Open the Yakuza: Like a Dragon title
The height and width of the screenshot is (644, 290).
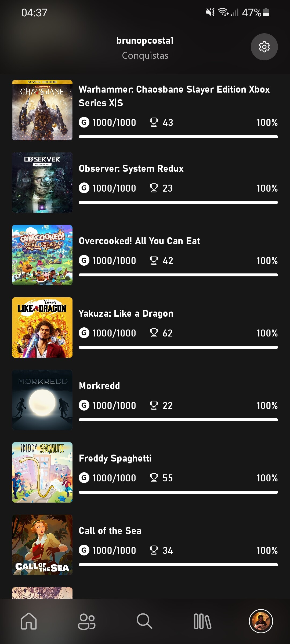pos(126,313)
